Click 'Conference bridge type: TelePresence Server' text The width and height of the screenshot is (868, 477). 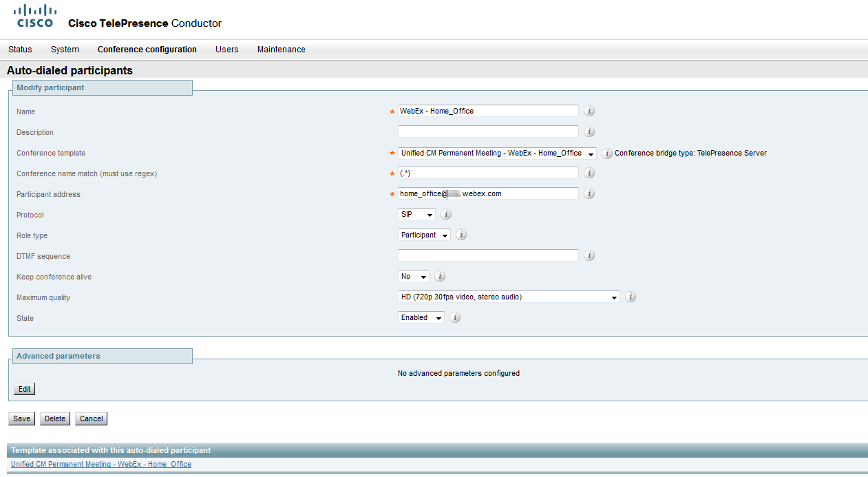(690, 153)
